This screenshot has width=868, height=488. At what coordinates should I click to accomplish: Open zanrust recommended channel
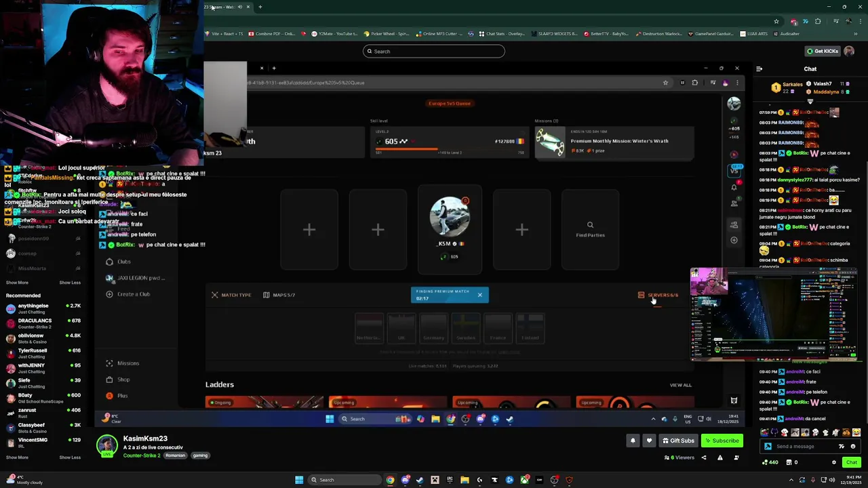43,413
